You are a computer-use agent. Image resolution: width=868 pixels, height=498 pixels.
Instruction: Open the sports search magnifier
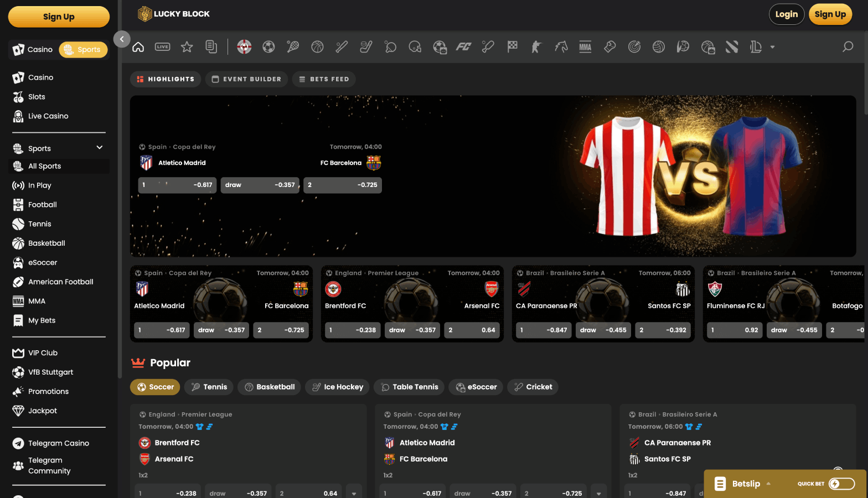[848, 46]
